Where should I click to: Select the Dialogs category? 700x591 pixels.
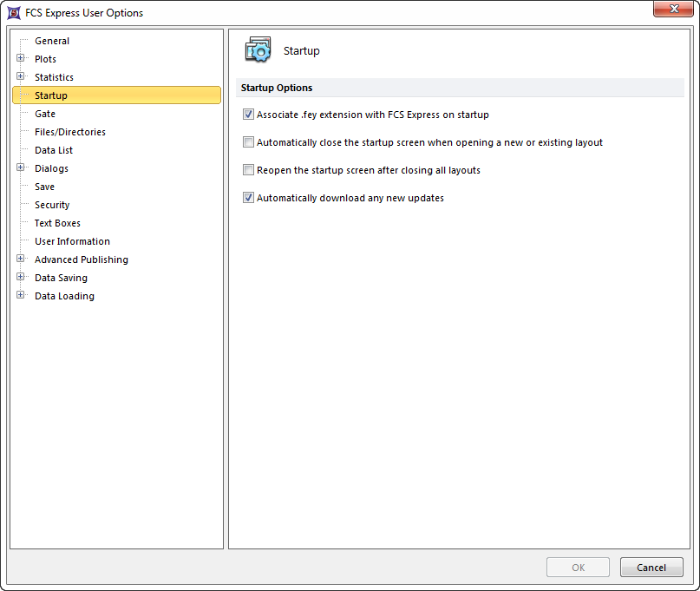click(51, 168)
